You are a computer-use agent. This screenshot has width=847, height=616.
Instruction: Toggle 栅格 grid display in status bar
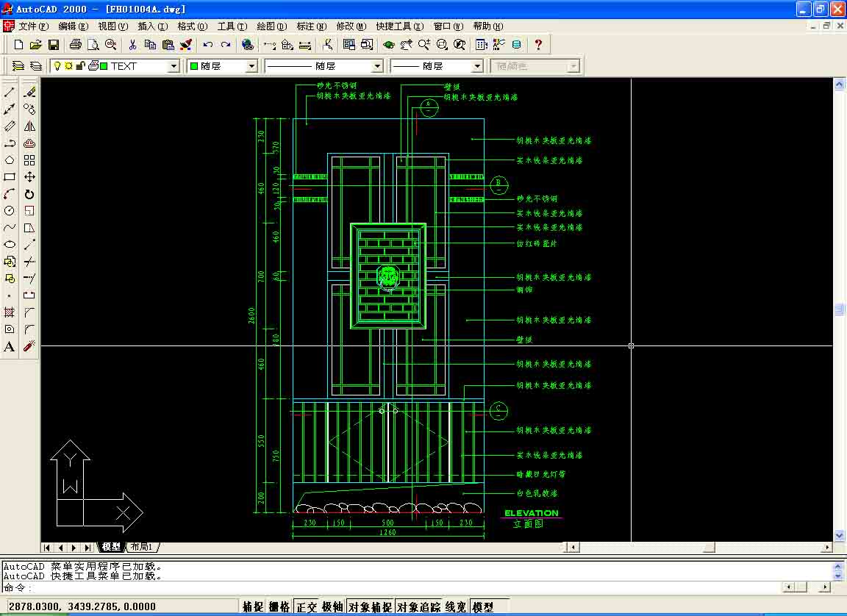coord(279,607)
